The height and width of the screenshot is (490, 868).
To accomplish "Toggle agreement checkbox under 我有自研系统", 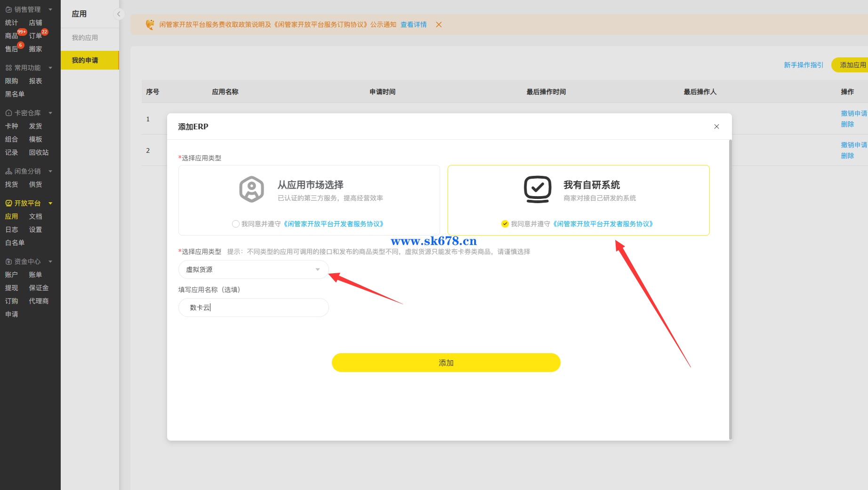I will click(x=505, y=224).
